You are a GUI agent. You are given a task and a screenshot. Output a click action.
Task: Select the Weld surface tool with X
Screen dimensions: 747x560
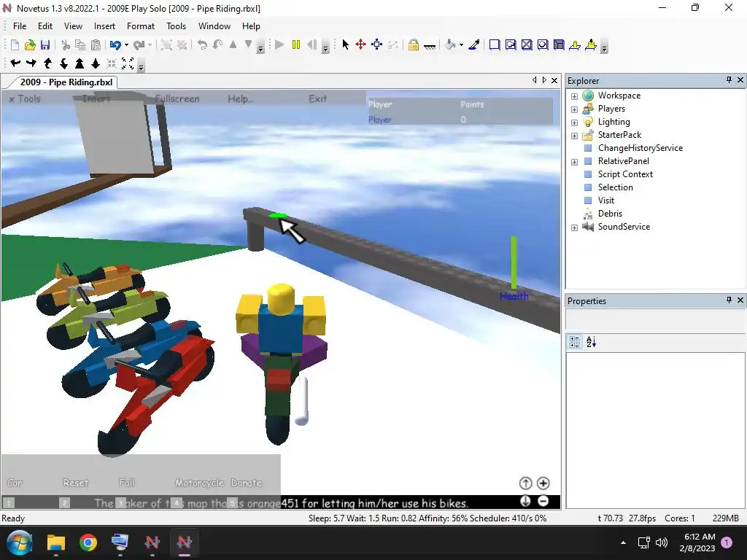[527, 44]
